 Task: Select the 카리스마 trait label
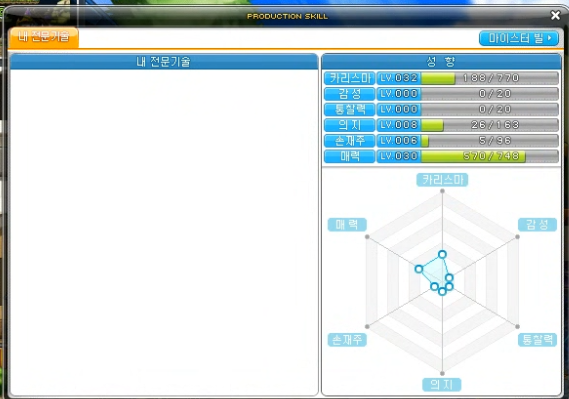(349, 78)
